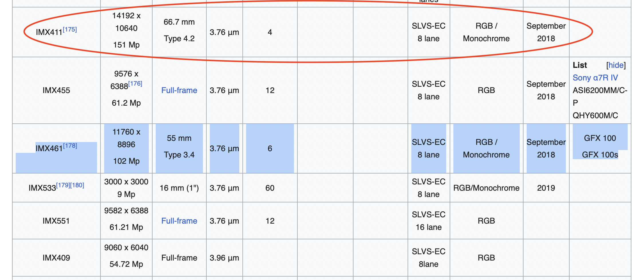This screenshot has width=644, height=280.
Task: Click the 60 value in IMX533 row
Action: click(270, 188)
